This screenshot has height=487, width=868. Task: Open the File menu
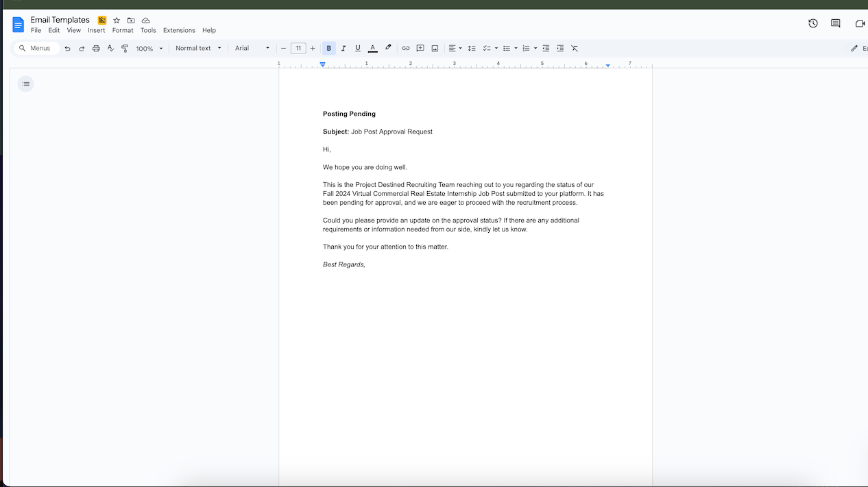[36, 30]
